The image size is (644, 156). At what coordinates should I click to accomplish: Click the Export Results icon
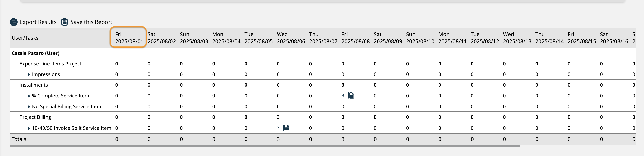point(14,22)
